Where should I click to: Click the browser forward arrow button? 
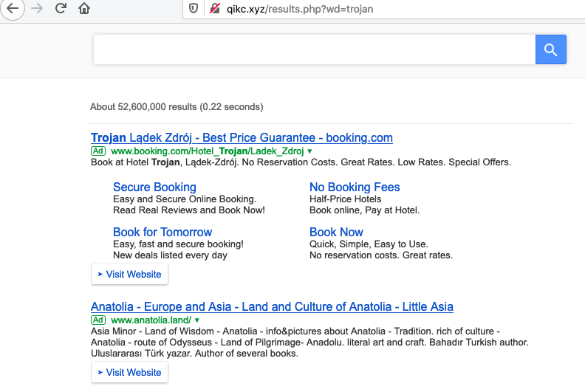[x=37, y=9]
